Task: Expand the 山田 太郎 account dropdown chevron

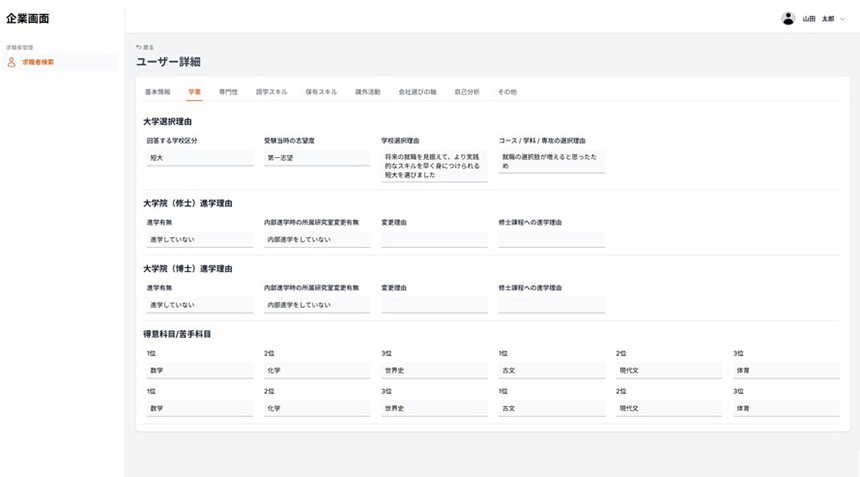Action: click(842, 19)
